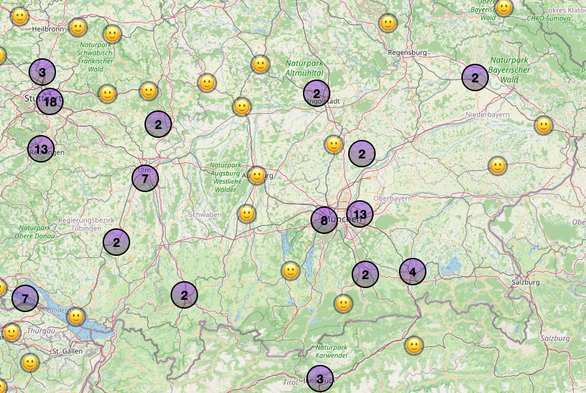Click the 2 cluster beside Regierungsbezirk Tübingen label
This screenshot has width=586, height=393.
(116, 242)
